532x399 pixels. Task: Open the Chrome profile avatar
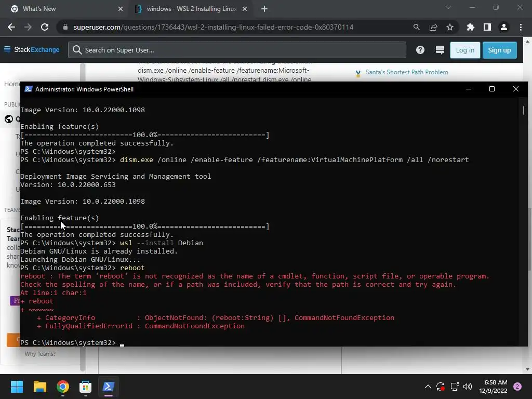504,27
